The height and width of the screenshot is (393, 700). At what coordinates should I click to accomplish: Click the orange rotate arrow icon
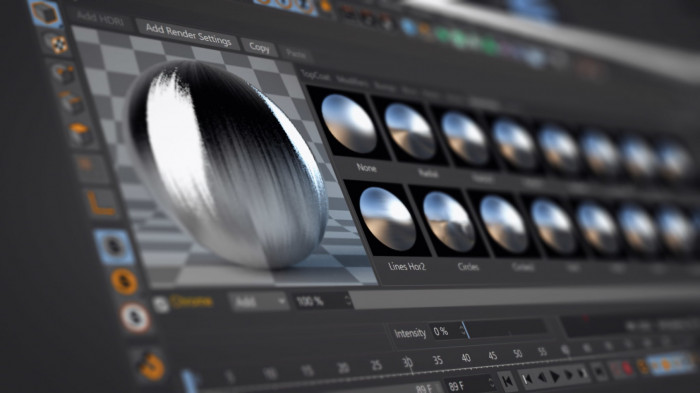[152, 367]
